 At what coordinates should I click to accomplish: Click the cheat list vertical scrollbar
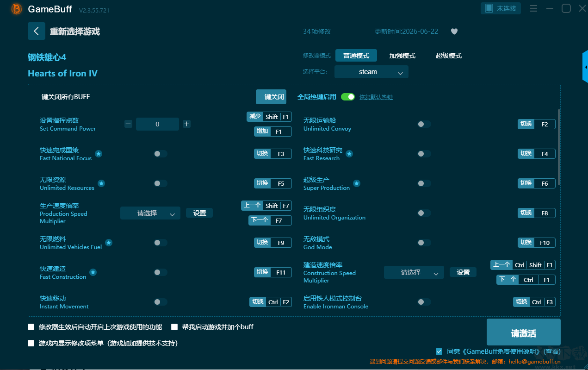point(559,147)
